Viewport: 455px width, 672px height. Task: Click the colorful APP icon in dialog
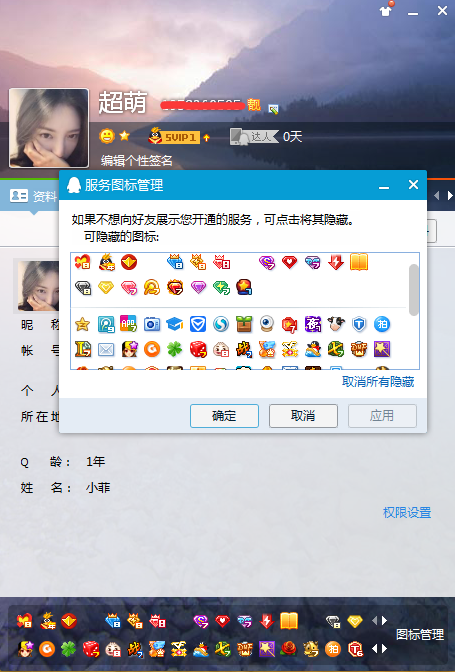129,324
